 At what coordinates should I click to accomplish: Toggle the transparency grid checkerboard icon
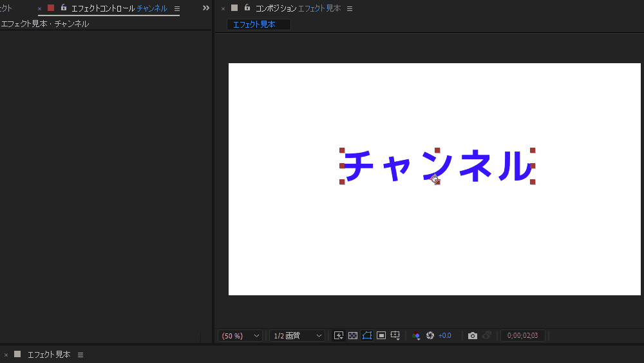[353, 335]
